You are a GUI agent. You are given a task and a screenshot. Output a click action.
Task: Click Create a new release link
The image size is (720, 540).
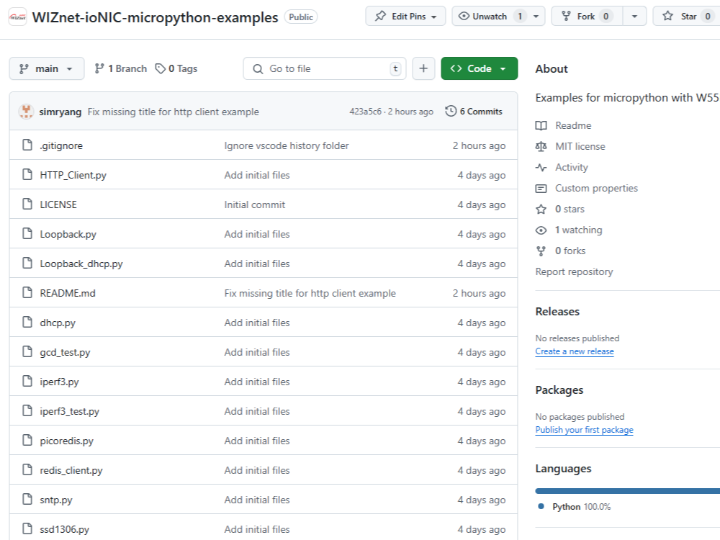tap(574, 351)
